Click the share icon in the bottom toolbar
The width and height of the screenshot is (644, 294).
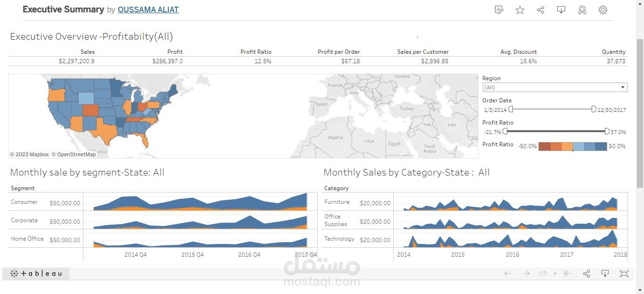click(586, 274)
